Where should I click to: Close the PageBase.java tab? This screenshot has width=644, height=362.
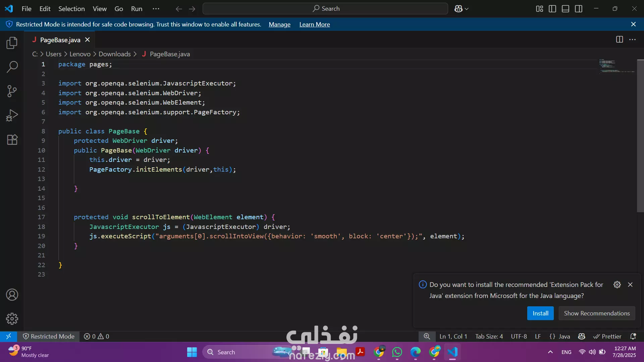coord(88,40)
